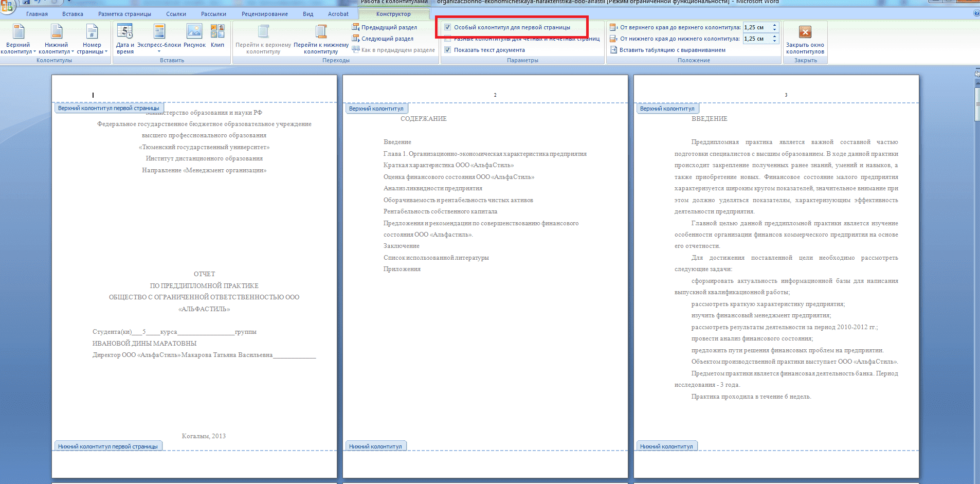Click the Верхний колонтитул label on page 2
Image resolution: width=980 pixels, height=484 pixels.
(x=376, y=109)
